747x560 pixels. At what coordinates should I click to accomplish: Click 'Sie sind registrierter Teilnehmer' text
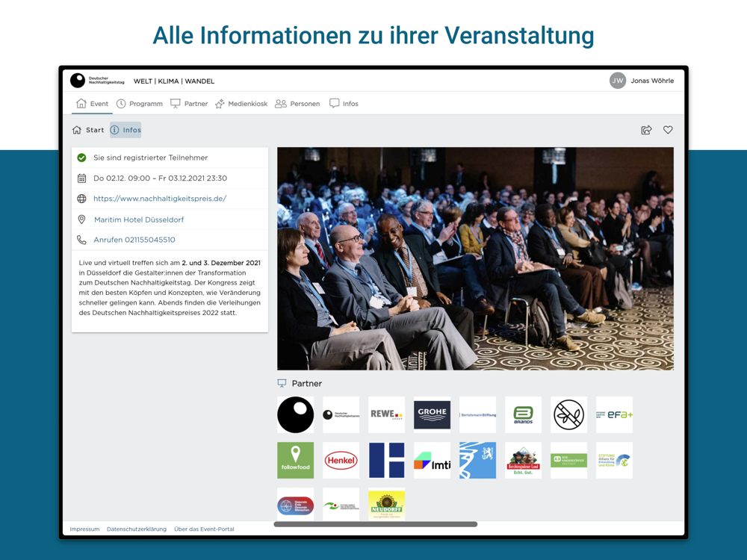[x=151, y=158]
